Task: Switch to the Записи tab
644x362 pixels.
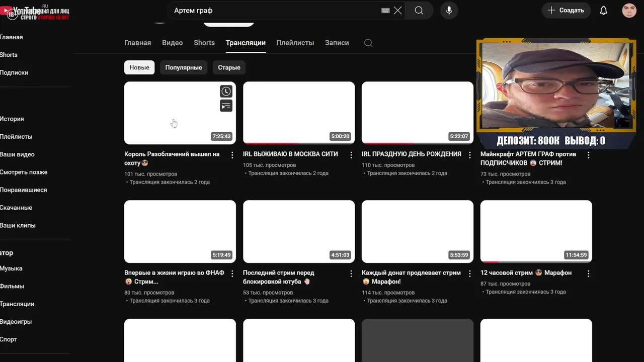Action: pos(337,43)
